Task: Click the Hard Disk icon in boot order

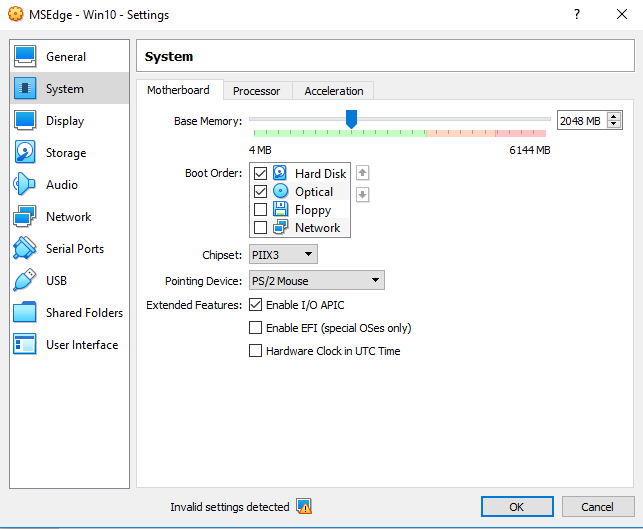Action: pyautogui.click(x=280, y=173)
